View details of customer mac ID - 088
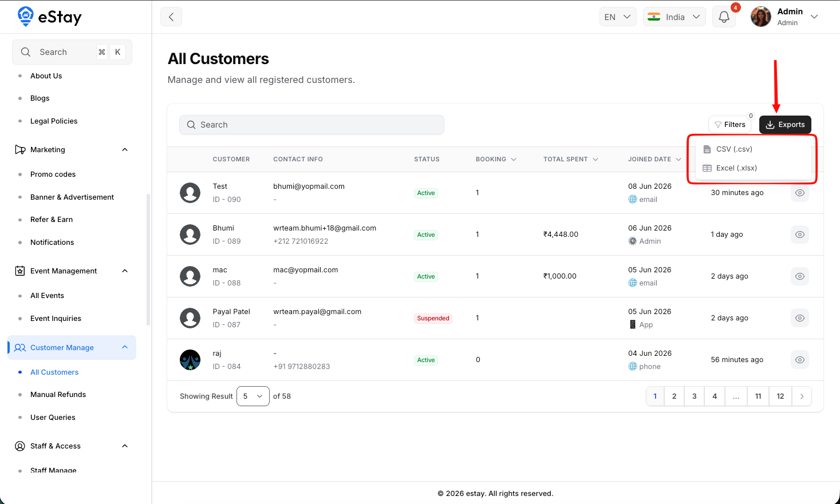The image size is (840, 504). point(800,276)
